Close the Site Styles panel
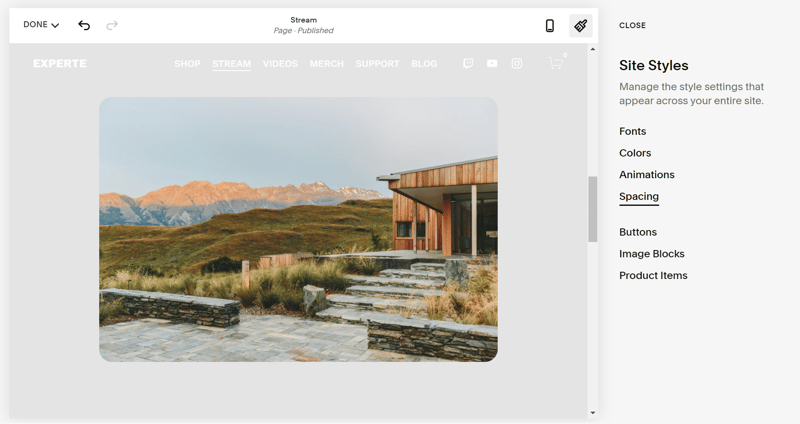Screen dimensions: 800x424 click(632, 25)
